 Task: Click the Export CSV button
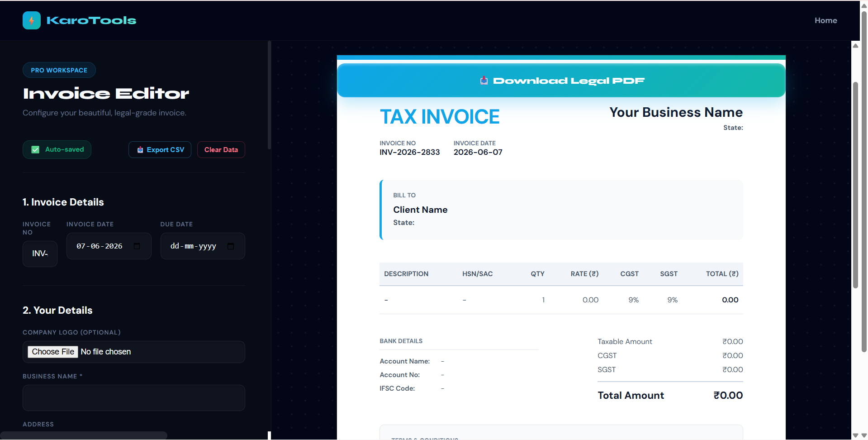pos(160,150)
